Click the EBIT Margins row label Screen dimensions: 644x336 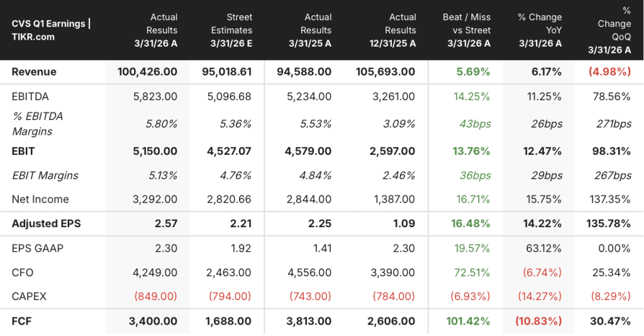45,176
